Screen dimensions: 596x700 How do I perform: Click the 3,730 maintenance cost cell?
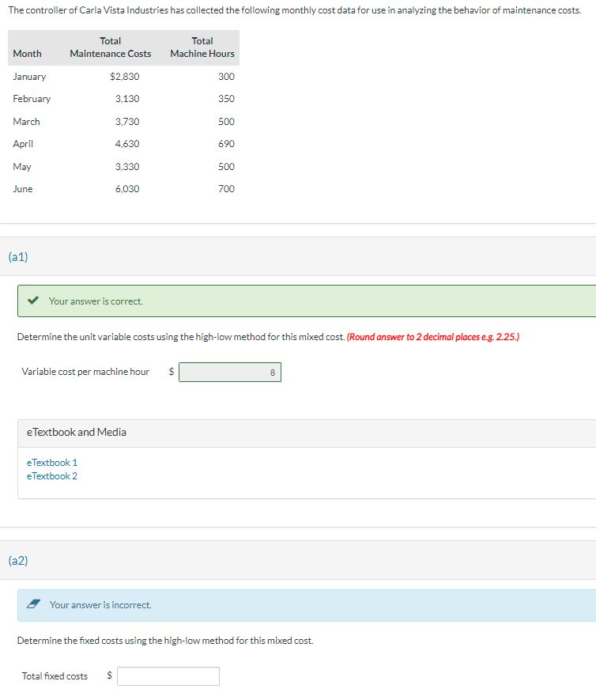click(127, 122)
